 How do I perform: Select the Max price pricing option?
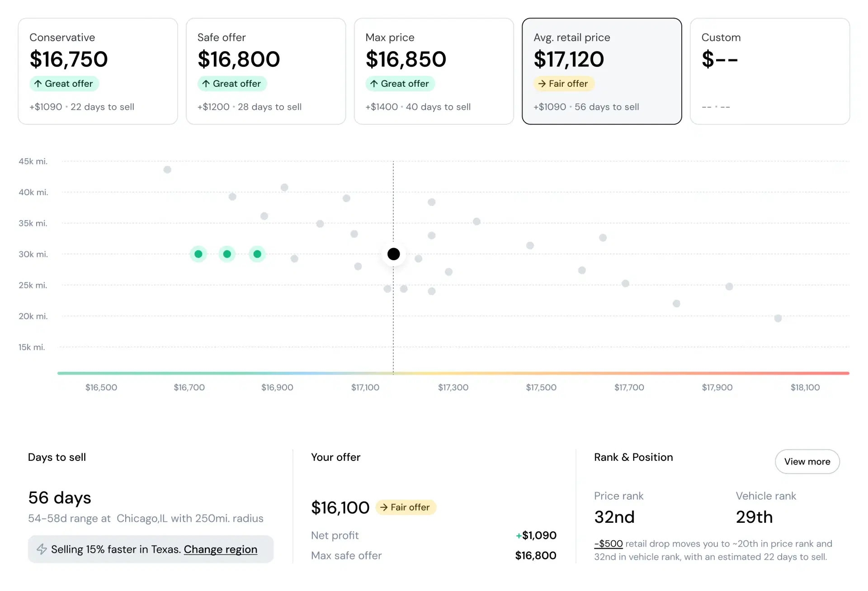[x=434, y=71]
